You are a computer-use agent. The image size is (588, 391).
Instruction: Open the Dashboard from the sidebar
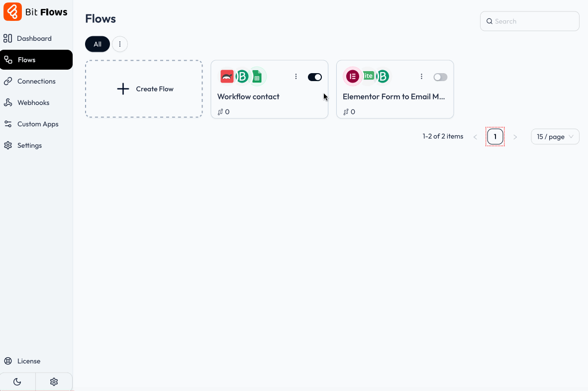tap(34, 38)
